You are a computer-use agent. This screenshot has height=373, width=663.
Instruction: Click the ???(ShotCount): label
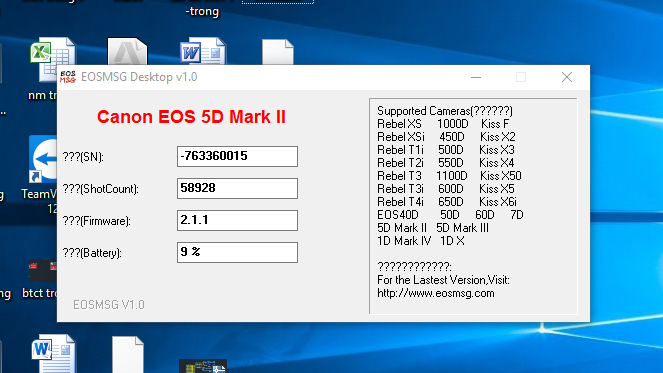click(x=101, y=189)
